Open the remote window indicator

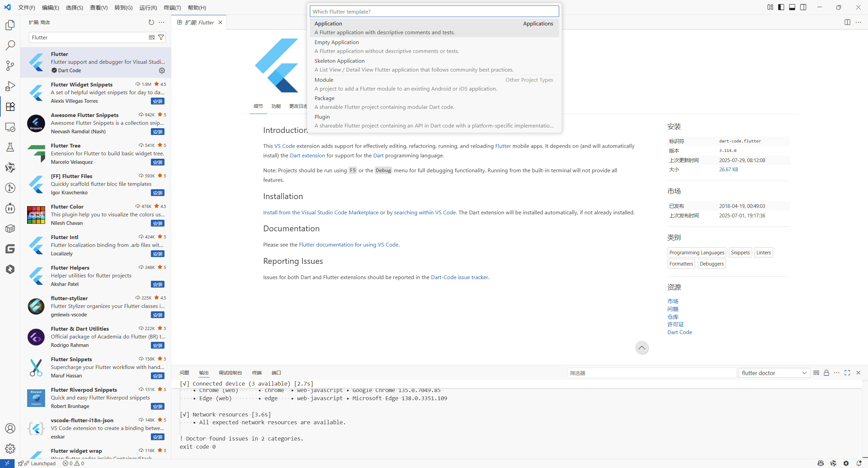click(x=7, y=463)
